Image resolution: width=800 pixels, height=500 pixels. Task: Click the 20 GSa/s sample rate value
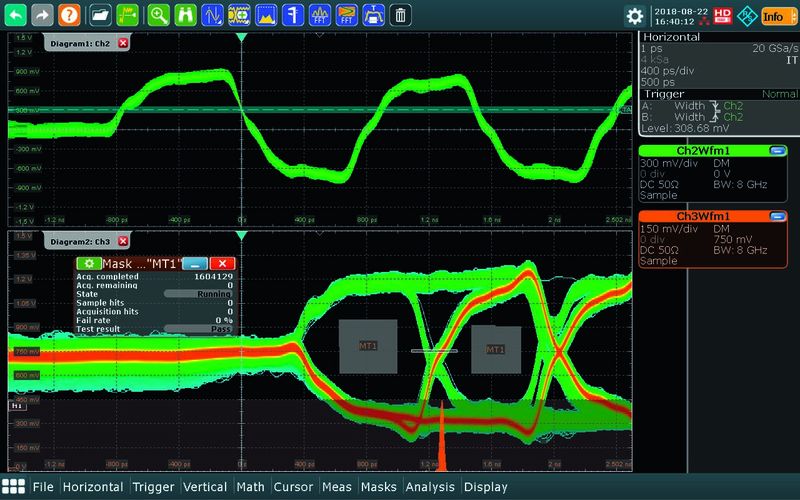pos(774,48)
